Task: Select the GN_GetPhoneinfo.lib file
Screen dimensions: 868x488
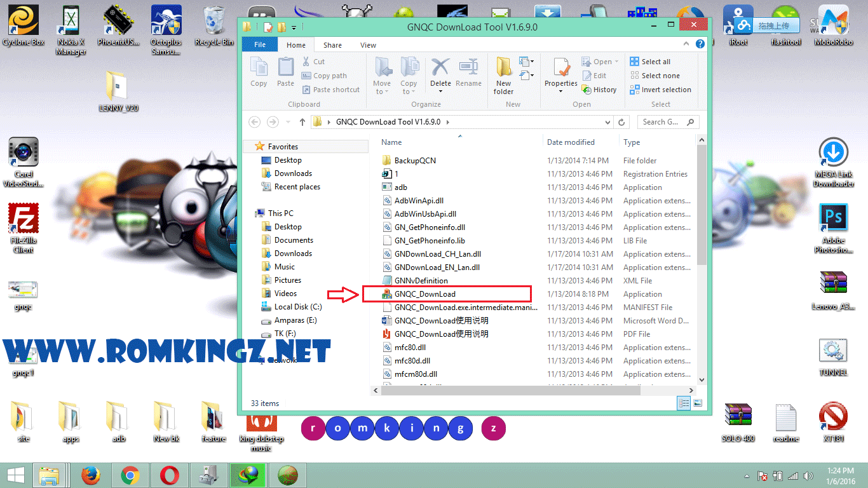Action: click(430, 241)
